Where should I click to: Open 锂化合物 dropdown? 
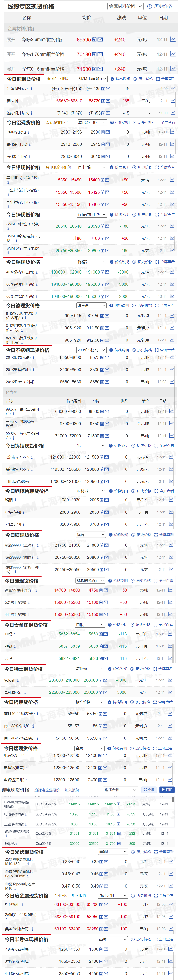coord(121,790)
